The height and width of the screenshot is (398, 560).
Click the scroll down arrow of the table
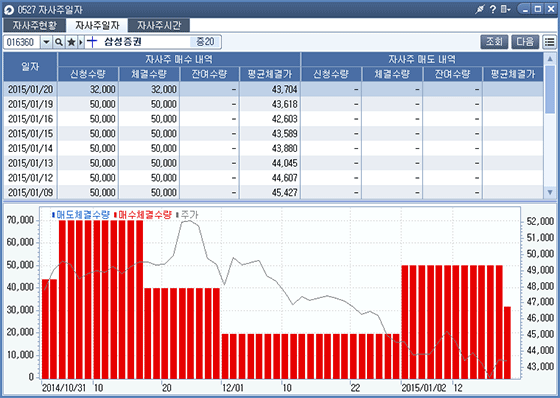[550, 192]
